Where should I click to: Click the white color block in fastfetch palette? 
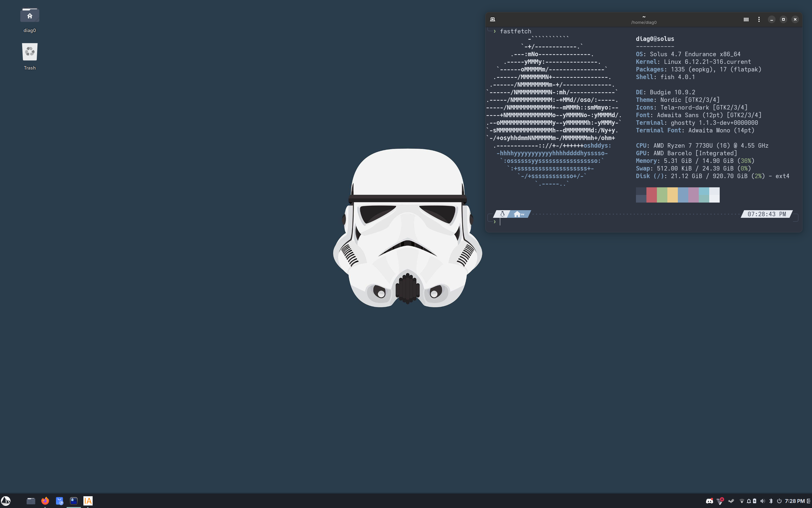(x=714, y=195)
